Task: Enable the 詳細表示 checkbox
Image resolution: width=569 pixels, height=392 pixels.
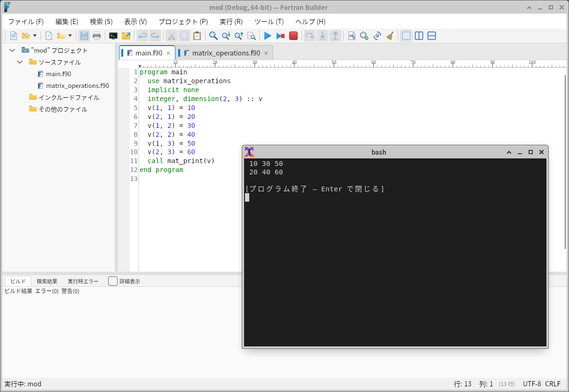Action: (113, 281)
